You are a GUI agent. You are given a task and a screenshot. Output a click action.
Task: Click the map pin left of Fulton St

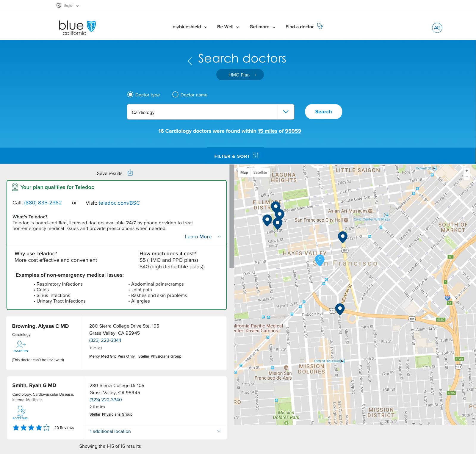pyautogui.click(x=267, y=220)
